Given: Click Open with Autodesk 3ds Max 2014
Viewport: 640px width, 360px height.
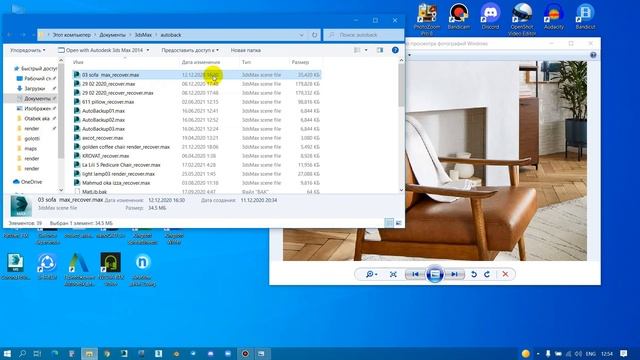Looking at the screenshot, I should coord(101,50).
